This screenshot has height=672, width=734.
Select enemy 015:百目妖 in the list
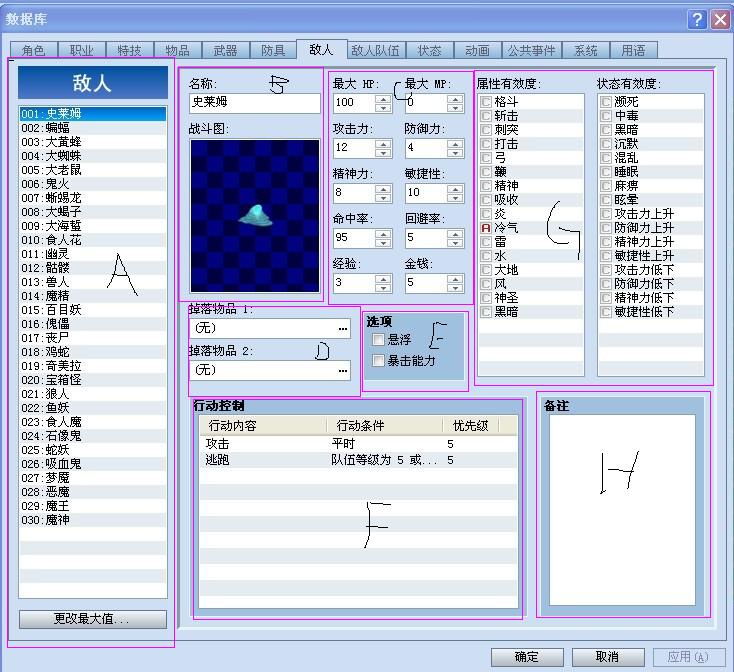tap(93, 310)
